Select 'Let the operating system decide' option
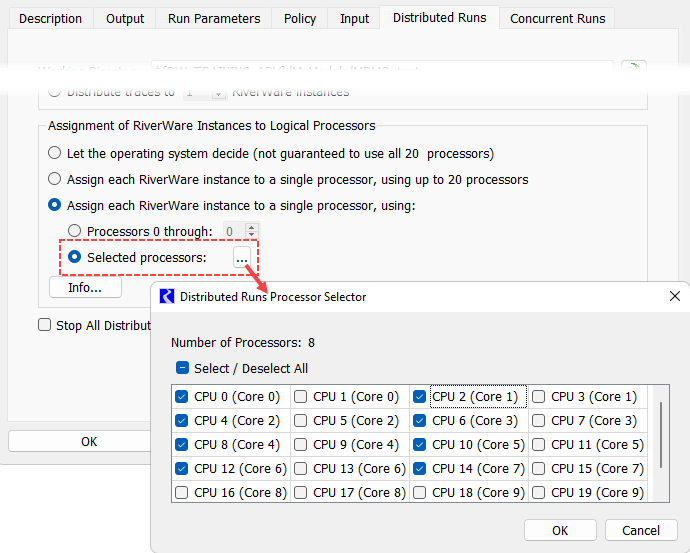Screen dimensions: 690x553 tap(55, 154)
